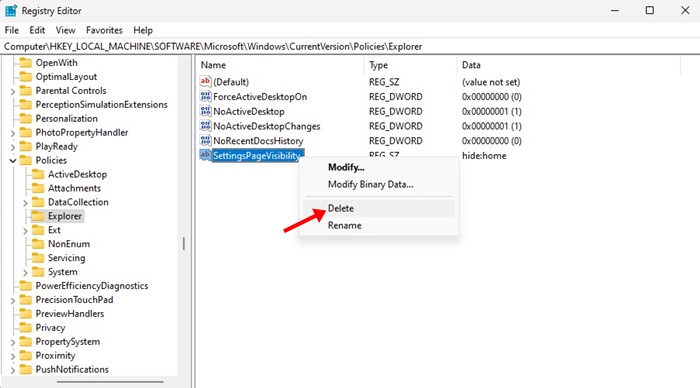This screenshot has height=388, width=700.
Task: Click the Attachments folder icon
Action: [x=38, y=188]
